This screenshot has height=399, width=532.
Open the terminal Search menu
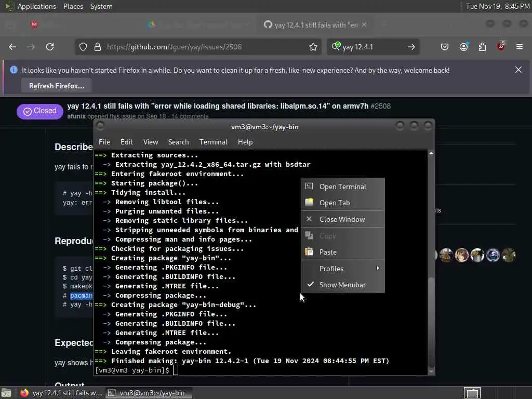[179, 142]
